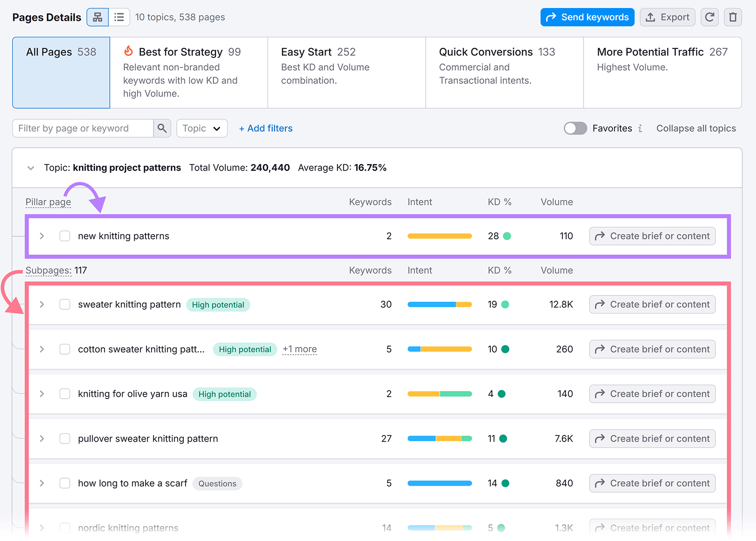
Task: Click the intent bar for pullover sweater knitting pattern
Action: coord(439,439)
